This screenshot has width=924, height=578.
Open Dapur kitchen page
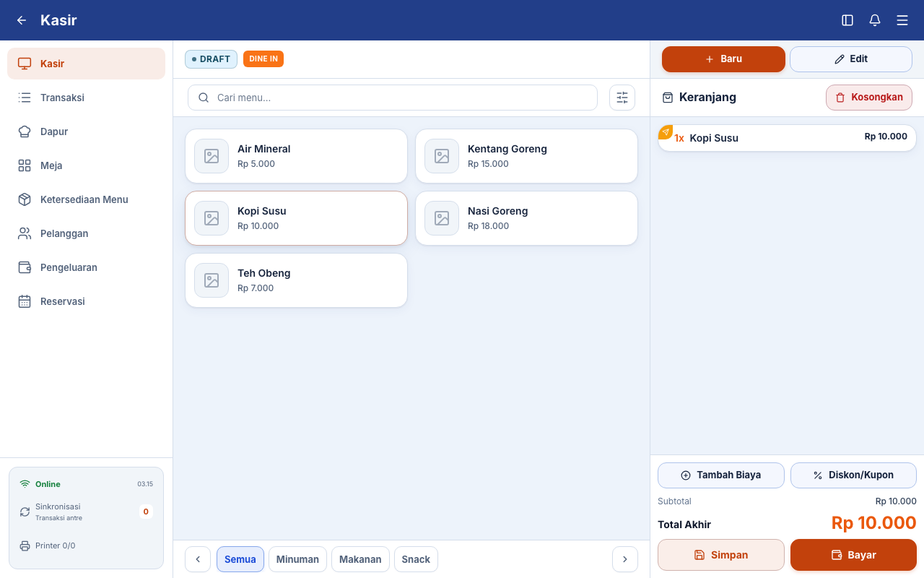tap(87, 131)
